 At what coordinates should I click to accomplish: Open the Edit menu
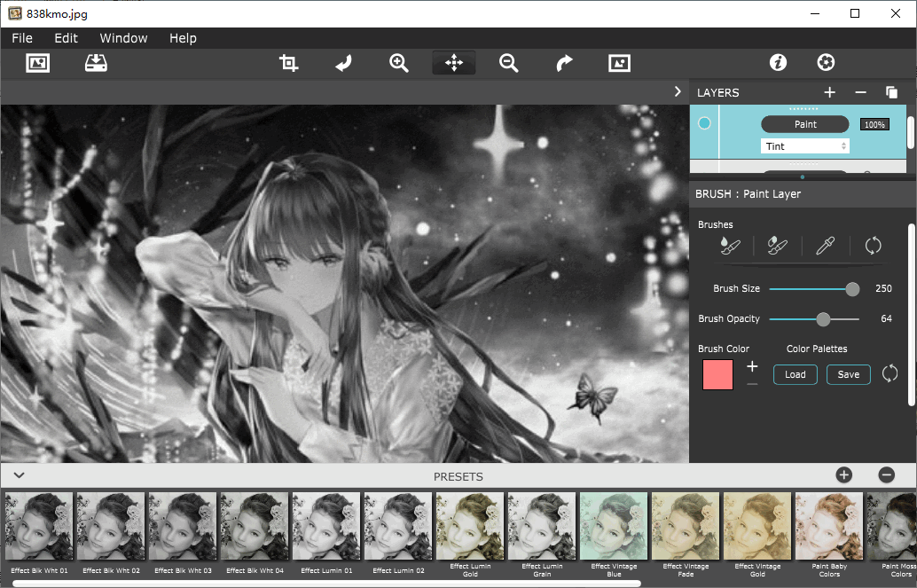67,38
